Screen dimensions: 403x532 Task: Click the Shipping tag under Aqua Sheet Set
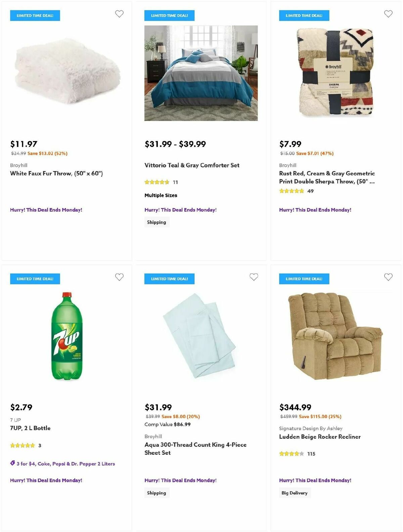[156, 493]
